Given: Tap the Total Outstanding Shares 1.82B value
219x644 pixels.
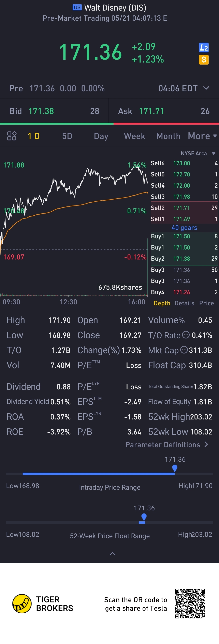Looking at the screenshot, I should pos(203,387).
